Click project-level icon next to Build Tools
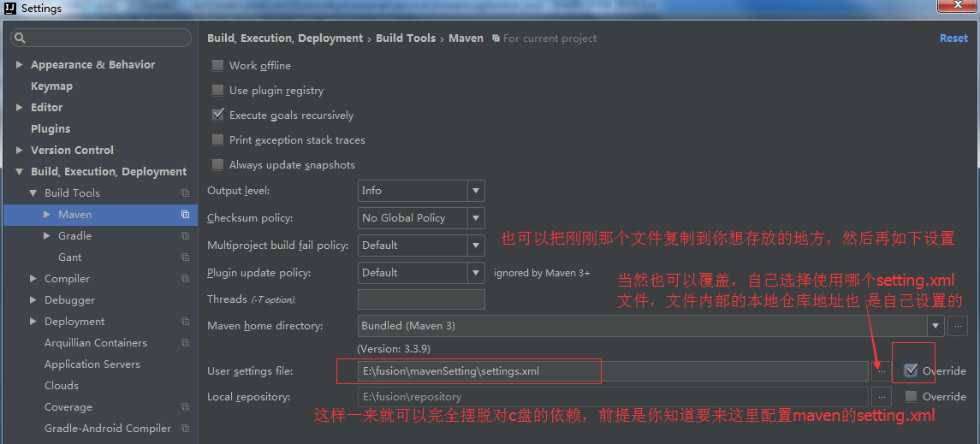Viewport: 980px width, 444px height. click(185, 193)
